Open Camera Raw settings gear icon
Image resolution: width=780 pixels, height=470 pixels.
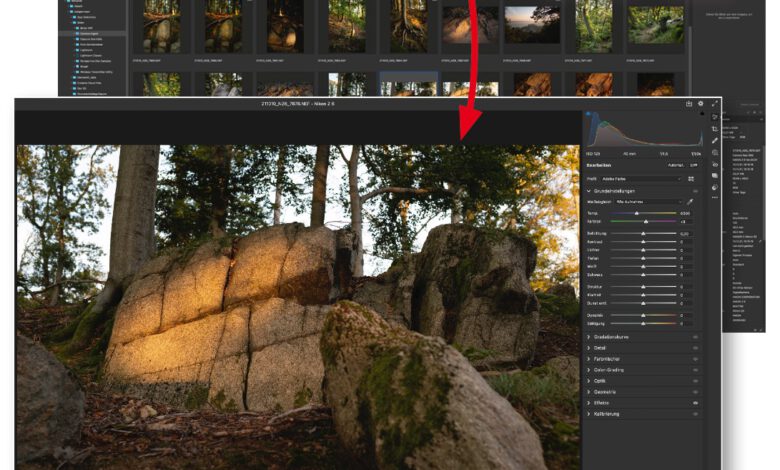click(701, 103)
